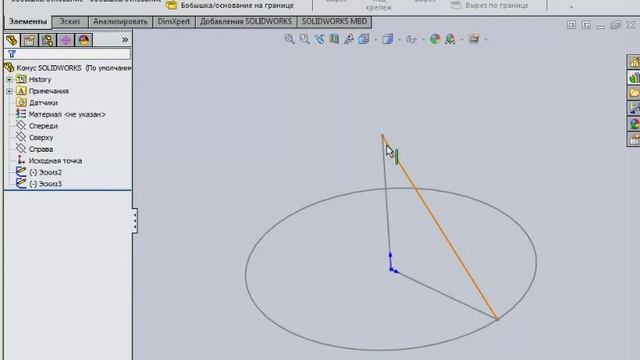Click the Edit Appearance color ball icon

coord(435,39)
